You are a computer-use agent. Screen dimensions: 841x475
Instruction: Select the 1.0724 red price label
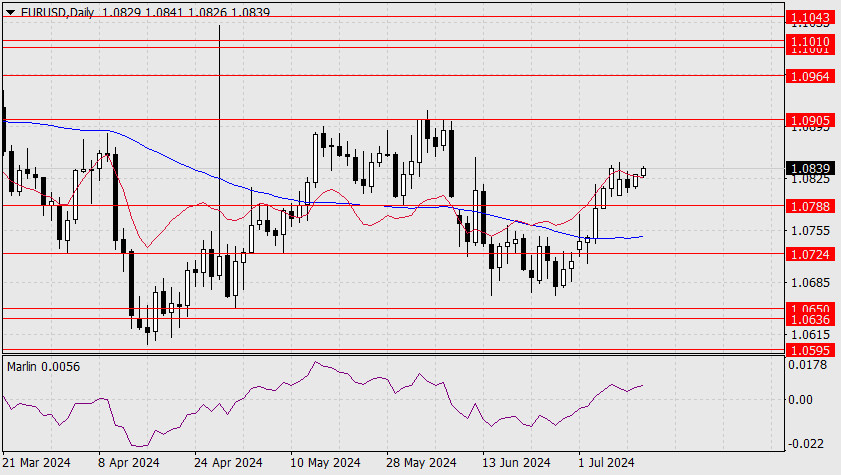pyautogui.click(x=810, y=254)
